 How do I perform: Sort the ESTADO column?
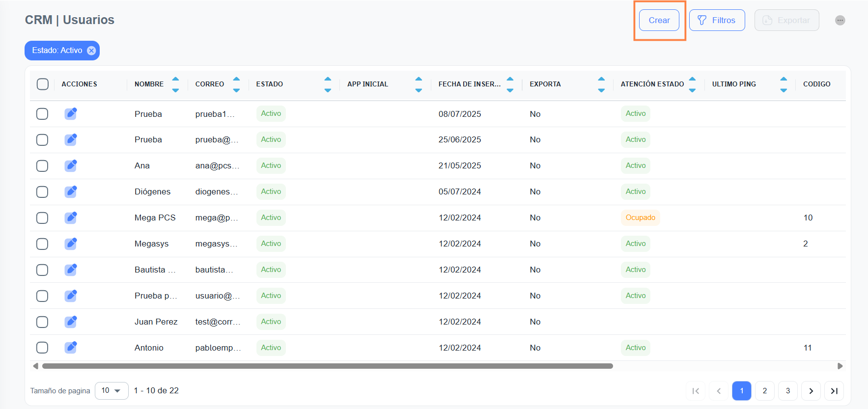328,84
